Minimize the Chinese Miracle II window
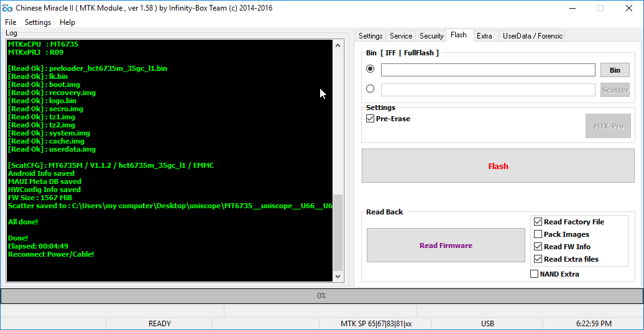 click(573, 8)
